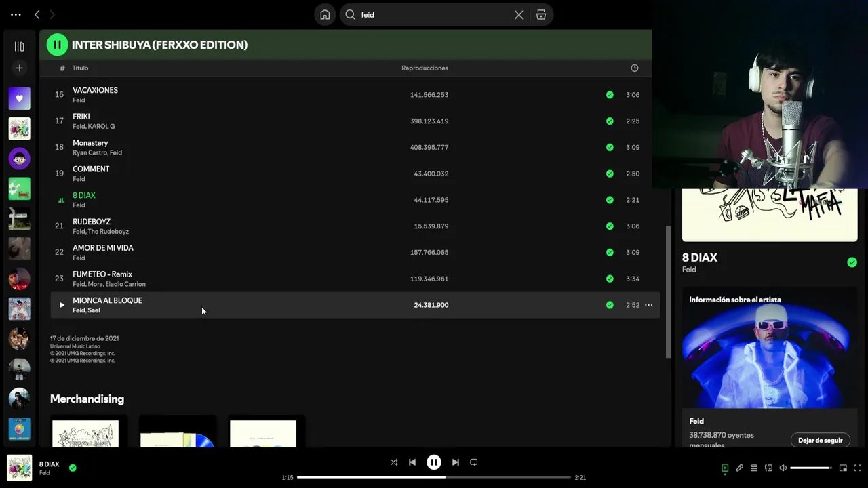Toggle saved check in bottom player bar
Viewport: 868px width, 488px height.
click(73, 468)
